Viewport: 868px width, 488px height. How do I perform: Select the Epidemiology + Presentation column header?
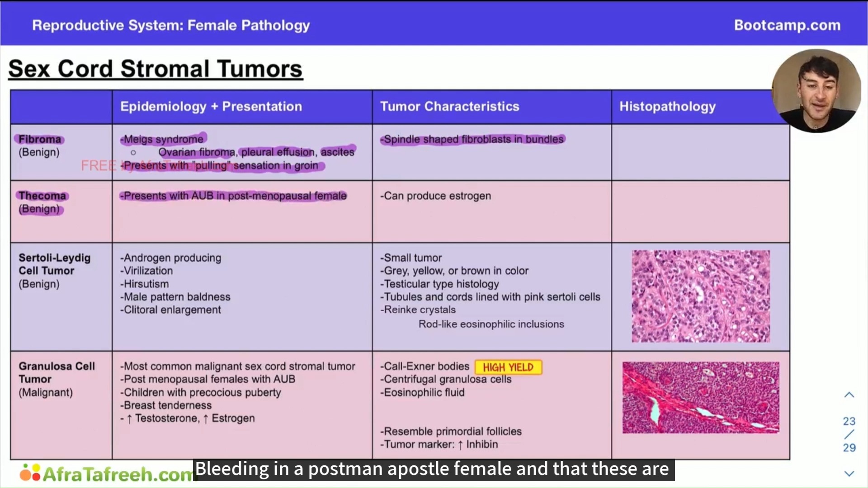(x=211, y=106)
